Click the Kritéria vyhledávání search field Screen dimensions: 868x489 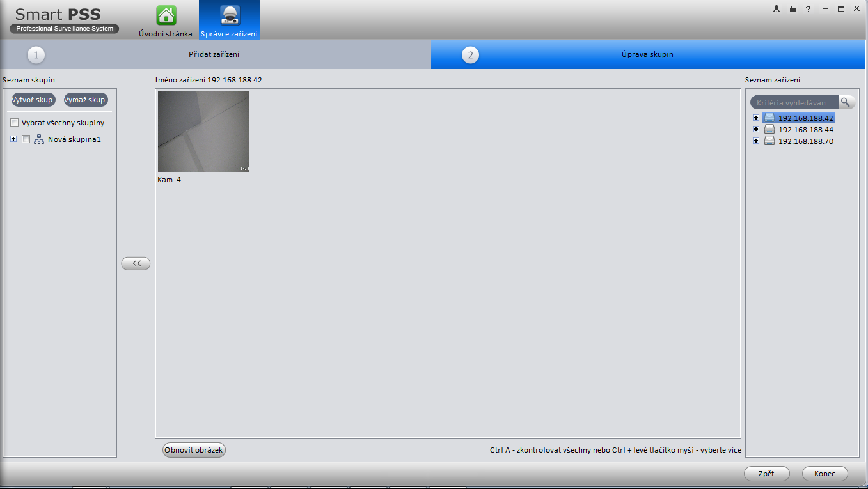pyautogui.click(x=794, y=102)
